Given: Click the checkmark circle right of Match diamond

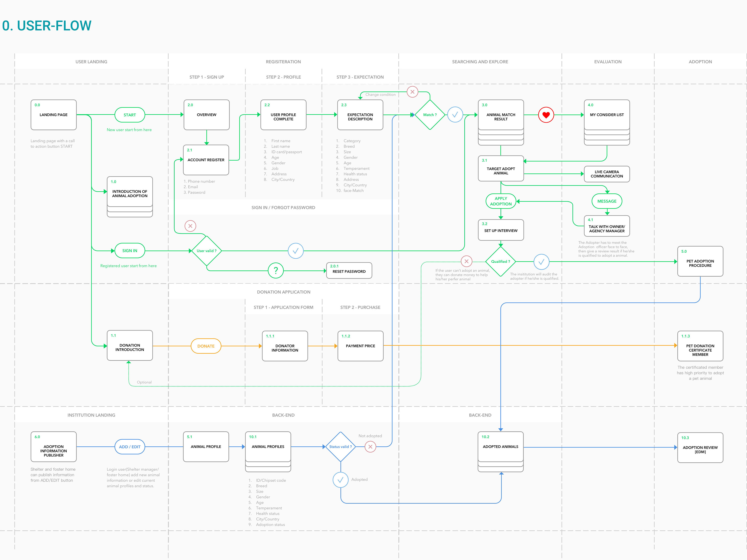Looking at the screenshot, I should (455, 115).
